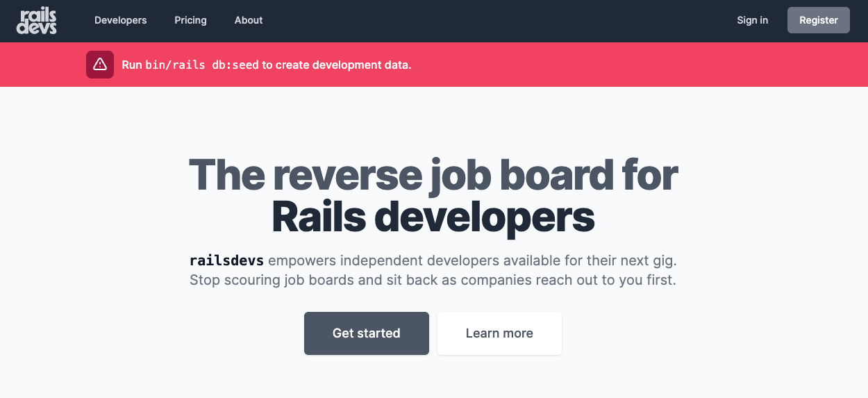The height and width of the screenshot is (398, 868).
Task: Click the bold 'railsdevs' word in the description
Action: [x=226, y=261]
